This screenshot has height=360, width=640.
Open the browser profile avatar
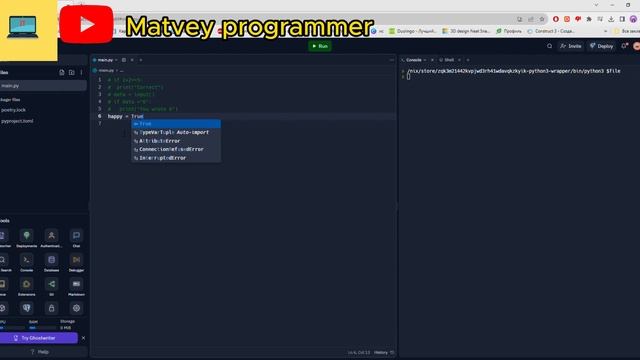633,19
